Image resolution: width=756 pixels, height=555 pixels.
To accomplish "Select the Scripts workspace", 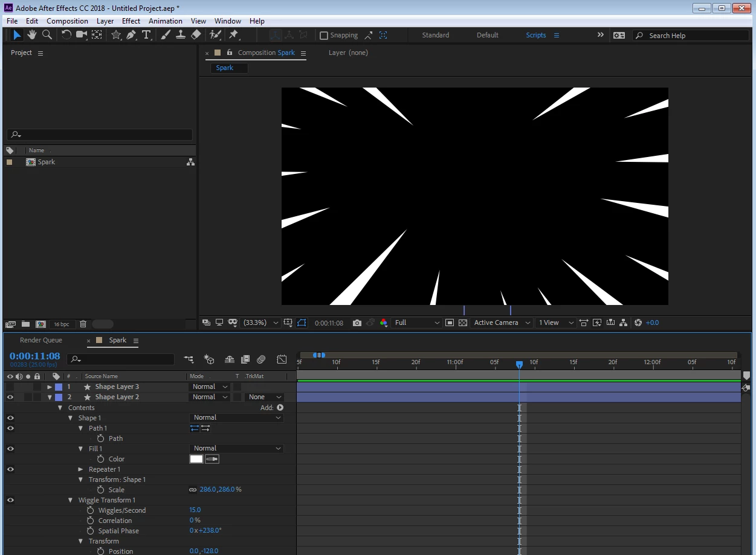I will click(535, 35).
